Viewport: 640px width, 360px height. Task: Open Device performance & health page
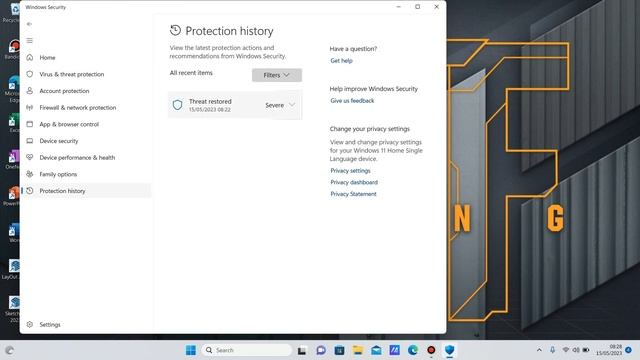77,158
